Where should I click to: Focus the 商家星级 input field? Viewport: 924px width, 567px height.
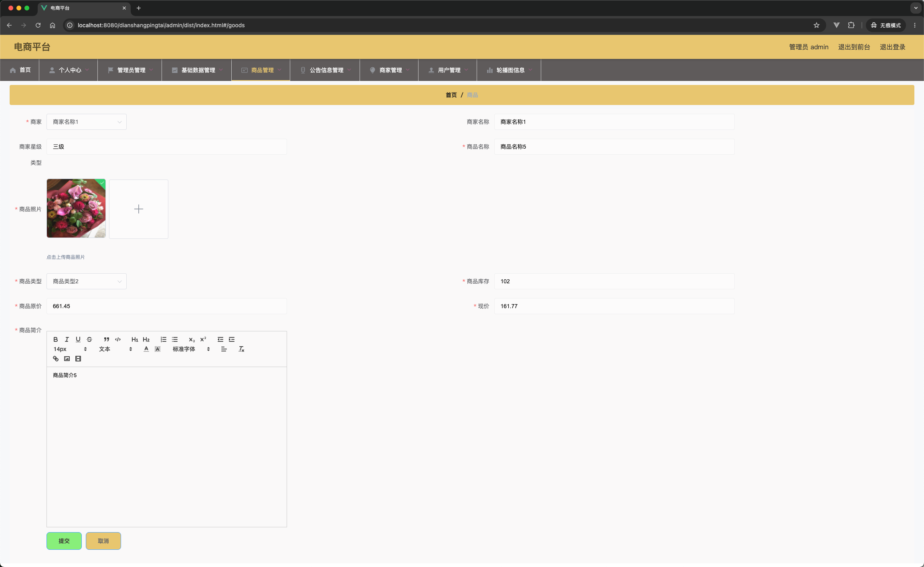[x=167, y=147]
